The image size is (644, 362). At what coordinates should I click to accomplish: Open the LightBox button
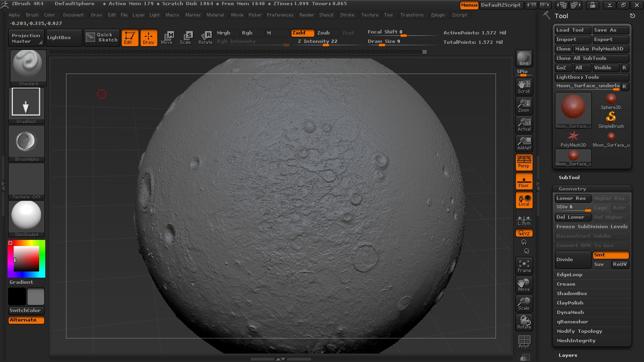click(63, 38)
